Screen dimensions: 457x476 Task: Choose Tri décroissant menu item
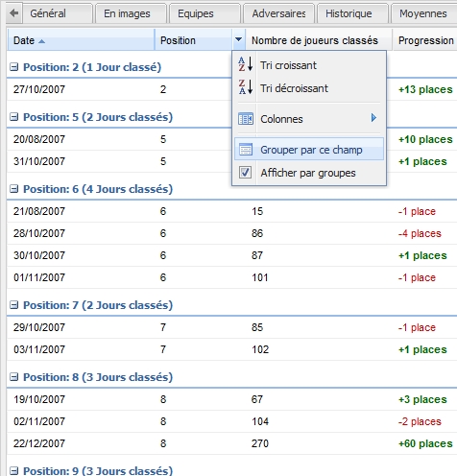[x=309, y=88]
